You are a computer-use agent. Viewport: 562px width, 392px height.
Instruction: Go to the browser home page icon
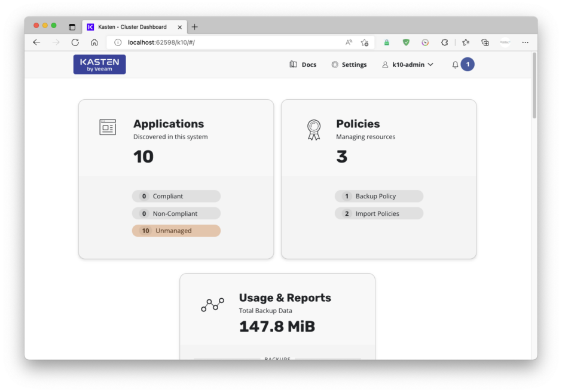coord(94,42)
